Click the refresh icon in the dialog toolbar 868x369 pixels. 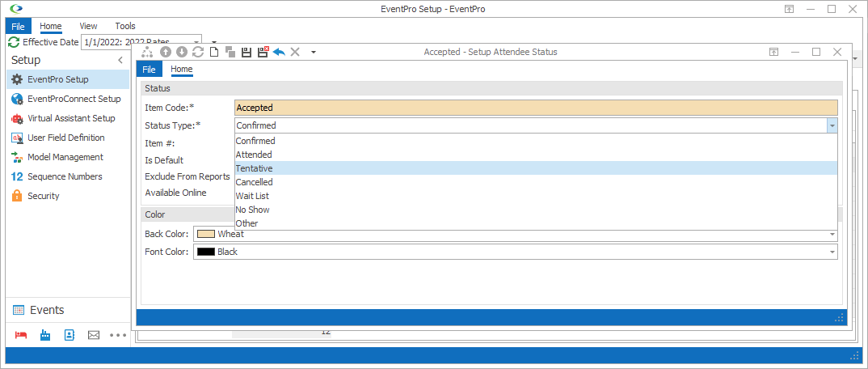coord(198,52)
